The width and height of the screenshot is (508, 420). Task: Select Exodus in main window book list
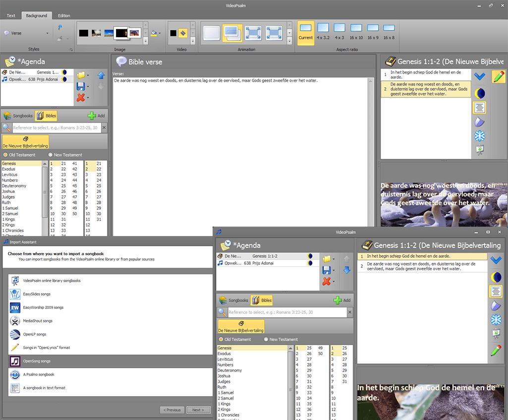(x=22, y=169)
